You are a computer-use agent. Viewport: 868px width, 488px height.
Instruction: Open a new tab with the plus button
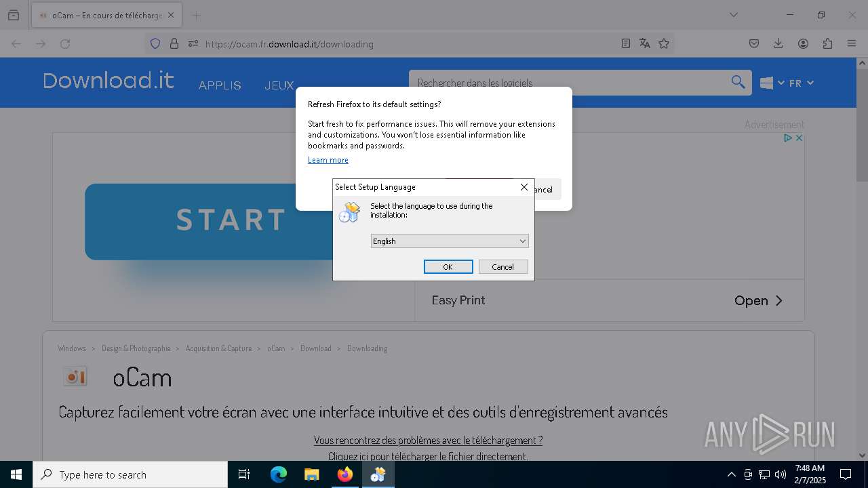(196, 15)
